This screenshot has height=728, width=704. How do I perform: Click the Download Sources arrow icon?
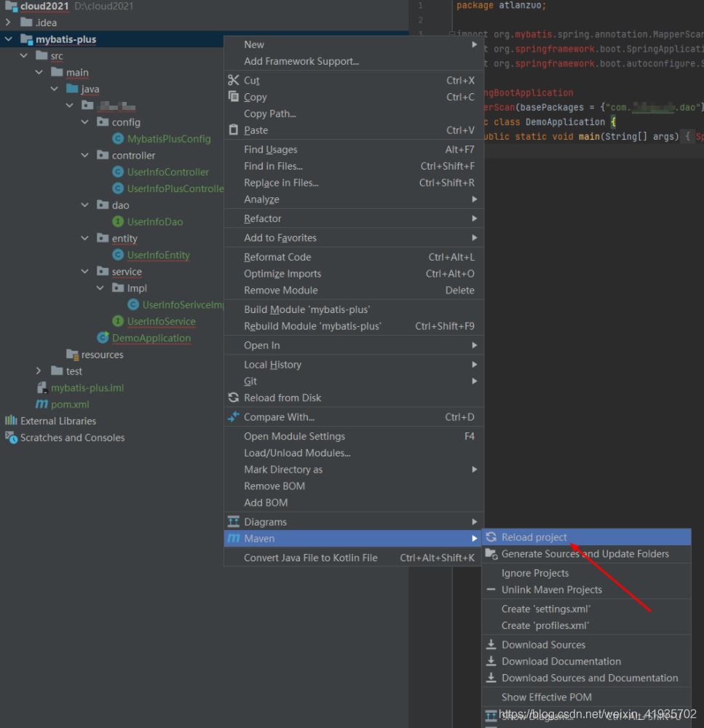491,645
